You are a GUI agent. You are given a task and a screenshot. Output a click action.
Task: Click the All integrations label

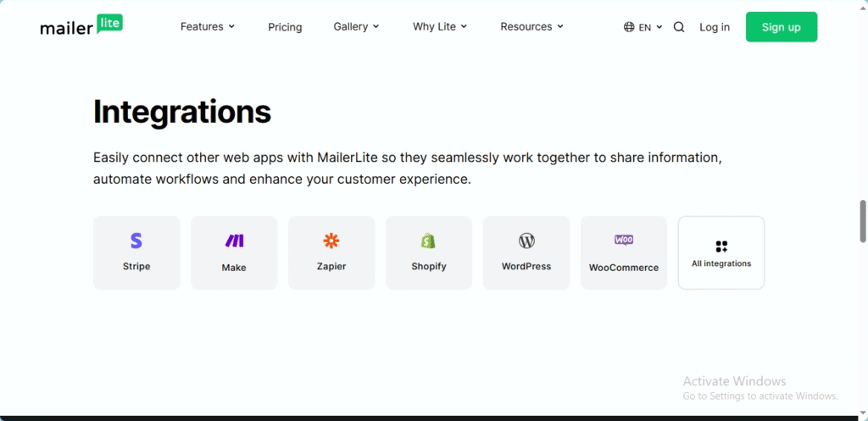coord(721,264)
